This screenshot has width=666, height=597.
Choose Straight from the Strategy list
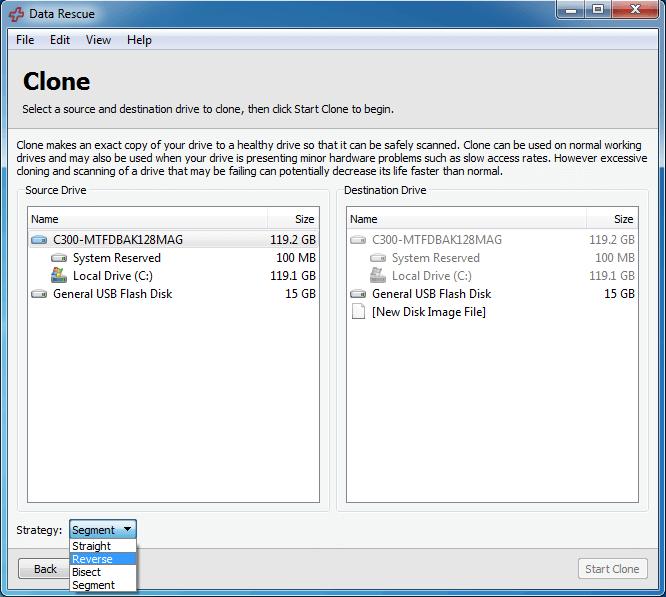tap(103, 546)
